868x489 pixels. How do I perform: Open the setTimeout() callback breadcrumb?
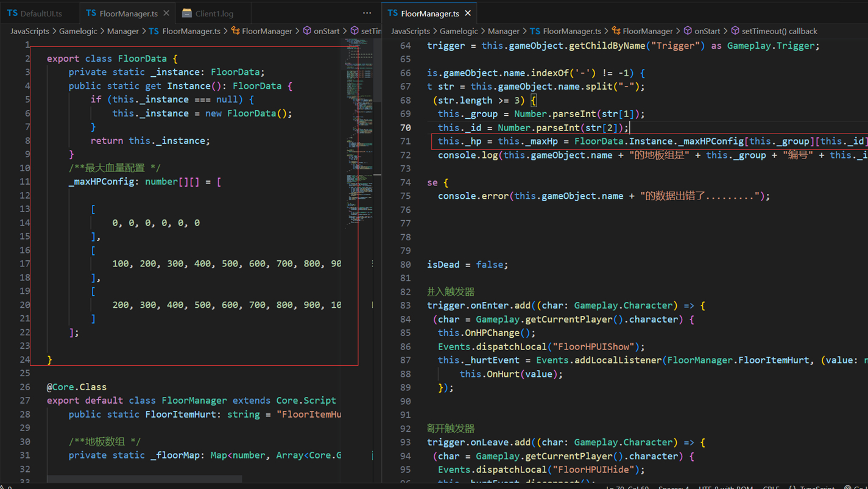(x=774, y=30)
